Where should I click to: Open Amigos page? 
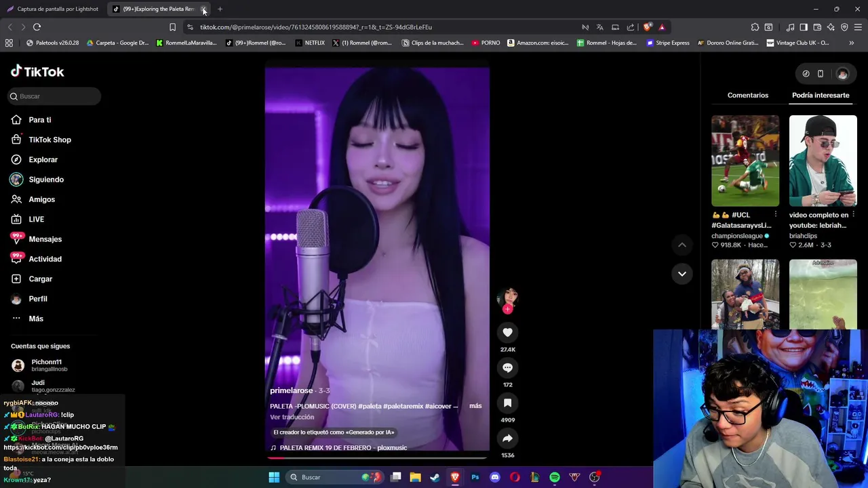pos(41,199)
